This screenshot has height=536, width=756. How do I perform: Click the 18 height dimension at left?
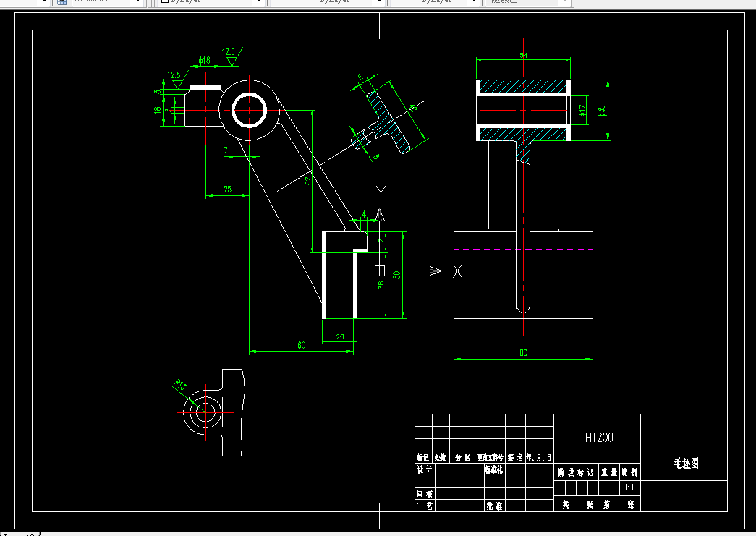157,110
